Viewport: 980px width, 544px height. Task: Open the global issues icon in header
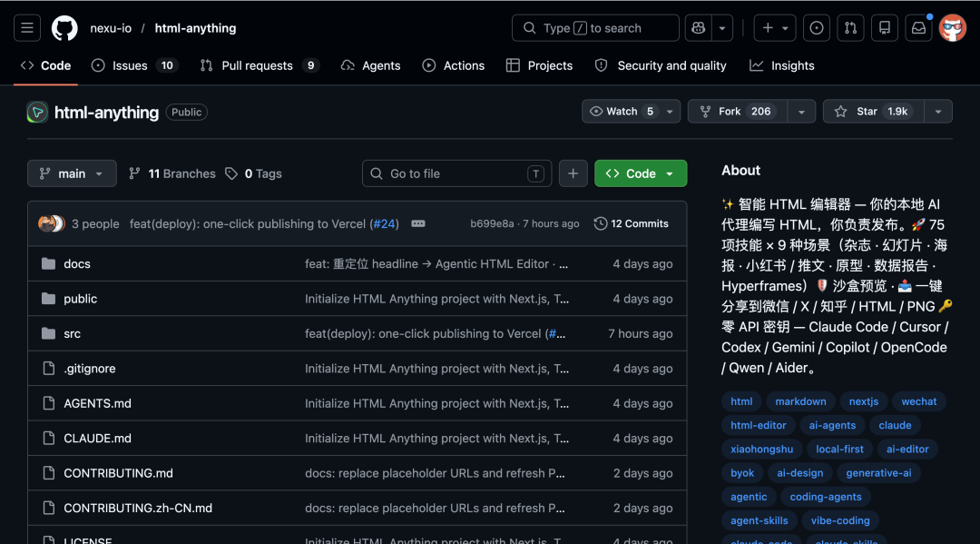(x=817, y=28)
